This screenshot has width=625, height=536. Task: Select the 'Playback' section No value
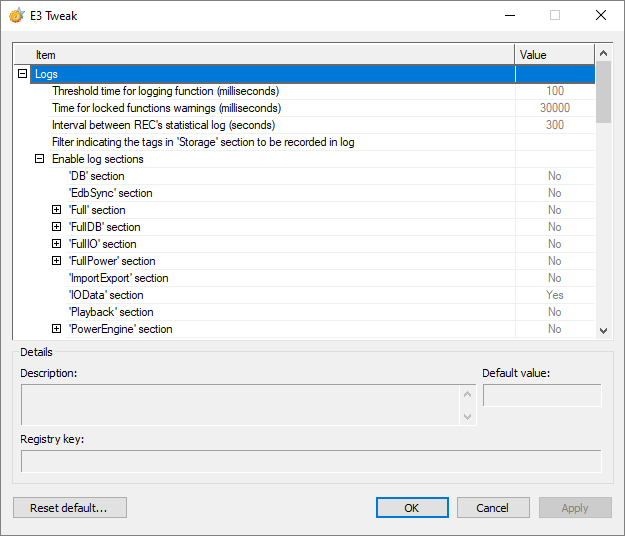pyautogui.click(x=554, y=312)
